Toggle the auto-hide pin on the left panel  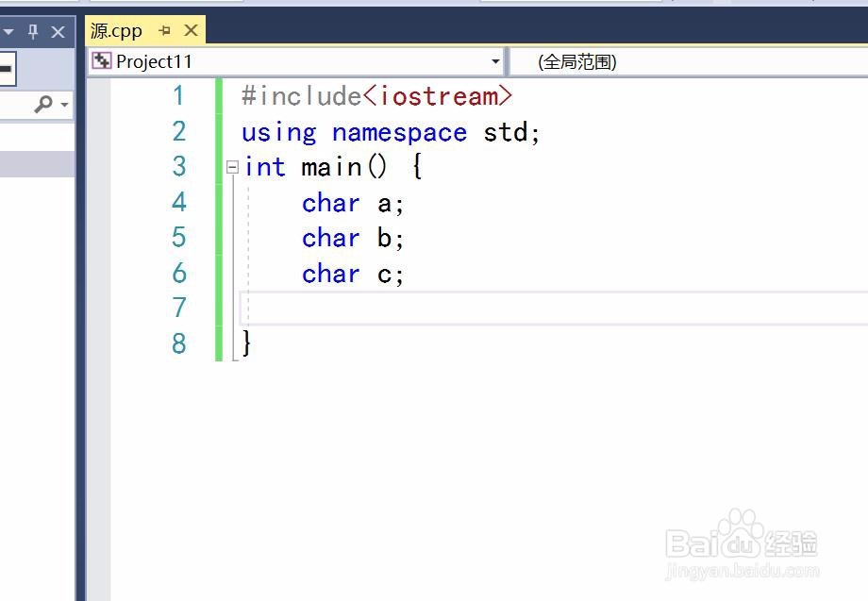pos(34,31)
